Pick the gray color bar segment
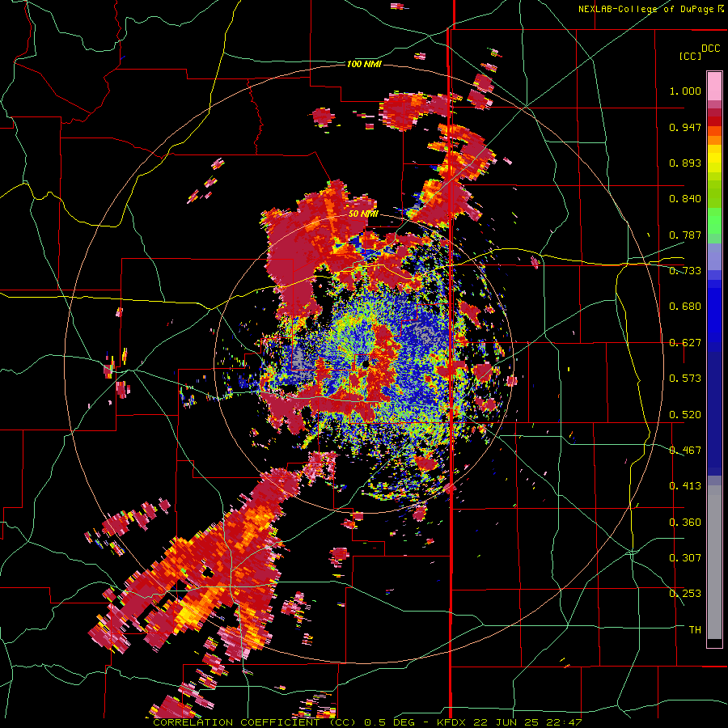728x728 pixels. click(x=714, y=562)
